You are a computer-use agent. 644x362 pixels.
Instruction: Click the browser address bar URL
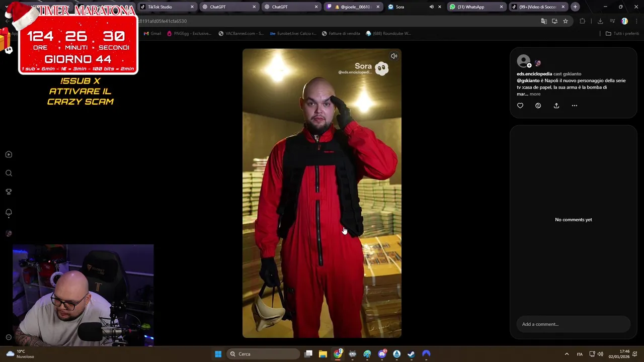(162, 21)
